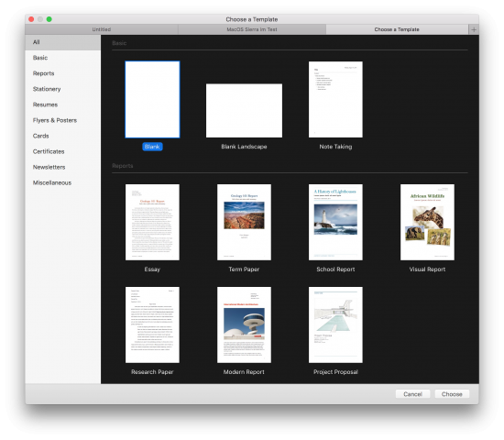
Task: Click the School Report label text
Action: point(335,269)
